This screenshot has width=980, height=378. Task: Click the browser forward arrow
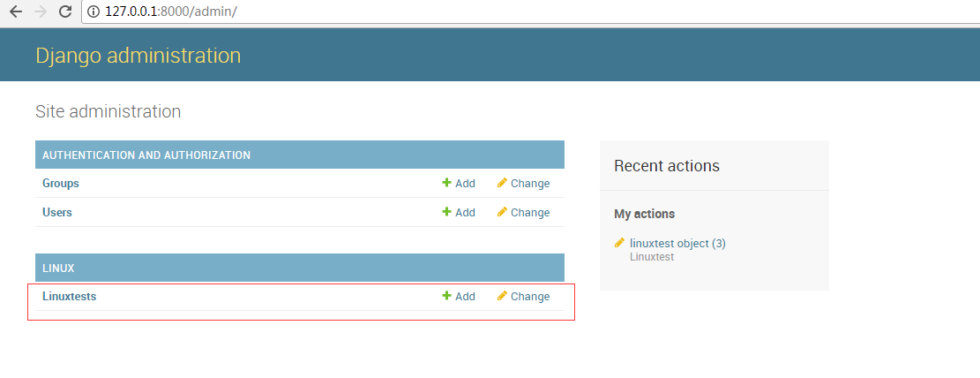click(x=41, y=11)
